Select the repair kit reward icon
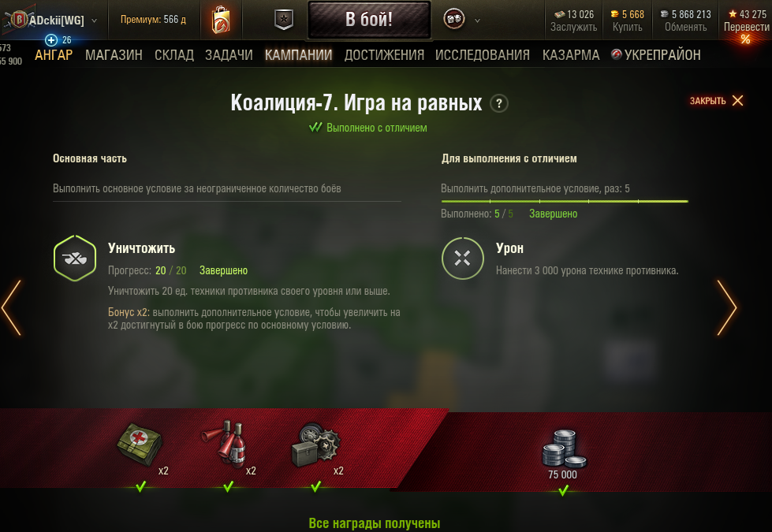772x532 pixels. click(x=315, y=445)
